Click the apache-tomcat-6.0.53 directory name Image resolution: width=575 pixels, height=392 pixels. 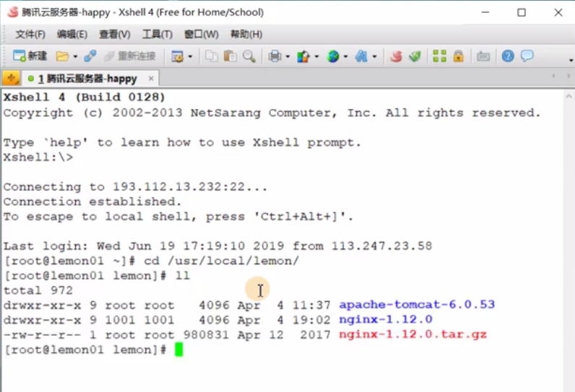coord(417,305)
